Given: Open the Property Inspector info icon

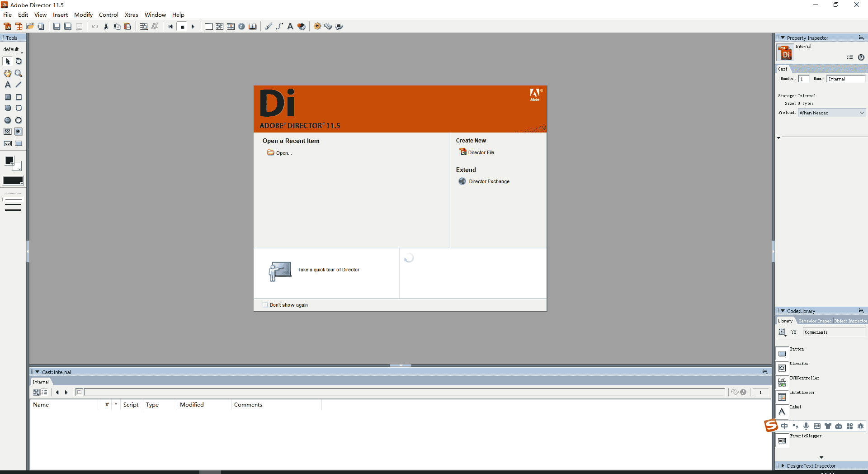Looking at the screenshot, I should (x=241, y=26).
